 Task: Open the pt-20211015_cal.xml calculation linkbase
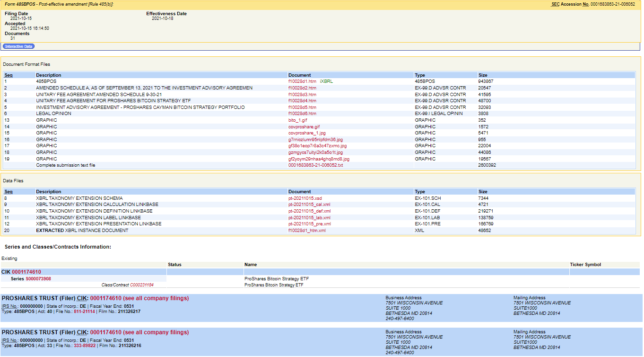coord(309,205)
